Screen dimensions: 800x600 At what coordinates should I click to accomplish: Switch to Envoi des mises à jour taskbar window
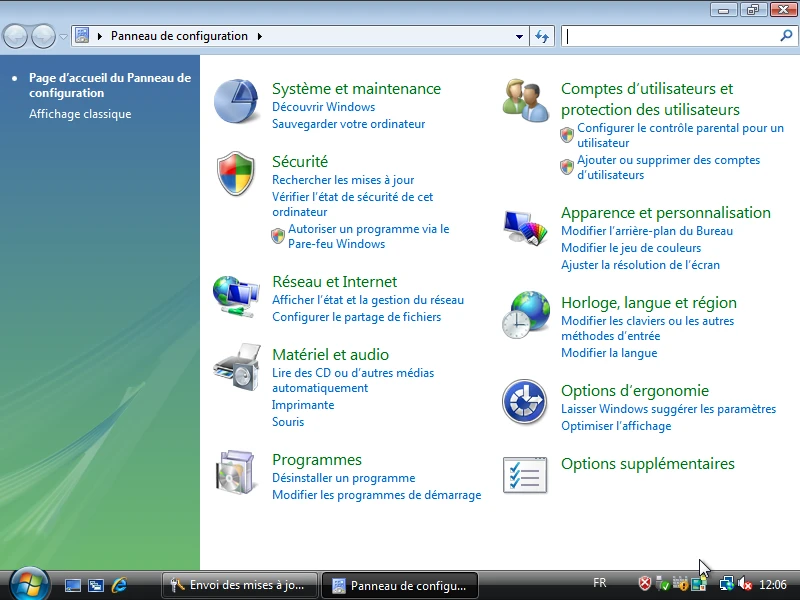click(x=239, y=585)
